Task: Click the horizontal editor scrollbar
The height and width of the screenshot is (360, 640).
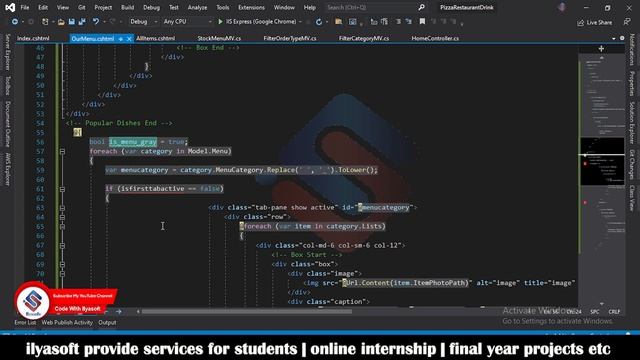Action: pos(247,312)
